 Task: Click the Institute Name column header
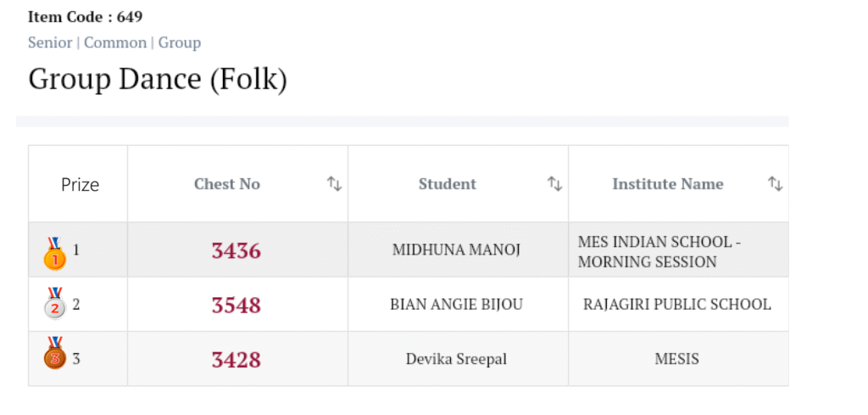(668, 184)
